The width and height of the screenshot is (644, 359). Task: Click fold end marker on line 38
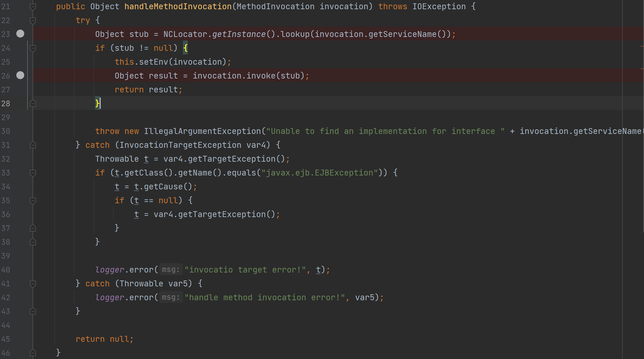[x=33, y=242]
